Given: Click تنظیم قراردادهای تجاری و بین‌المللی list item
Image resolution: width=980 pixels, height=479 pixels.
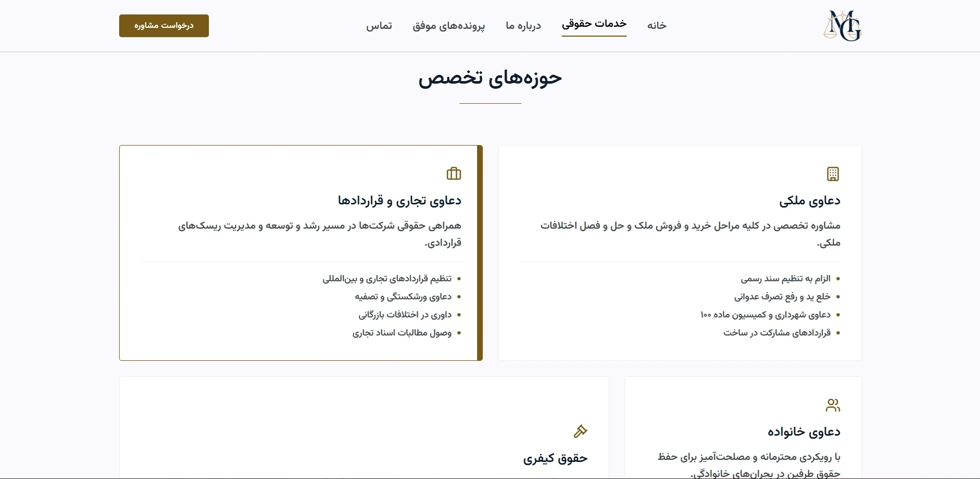Looking at the screenshot, I should click(387, 279).
